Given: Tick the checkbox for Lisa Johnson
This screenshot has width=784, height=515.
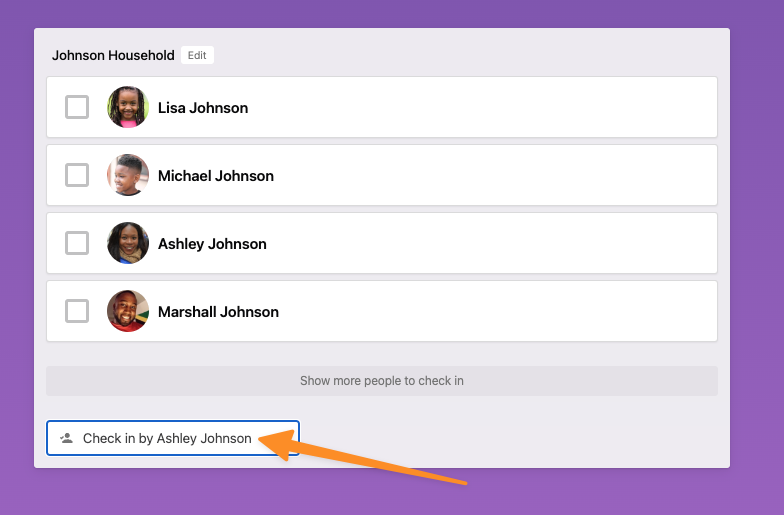Looking at the screenshot, I should [77, 107].
